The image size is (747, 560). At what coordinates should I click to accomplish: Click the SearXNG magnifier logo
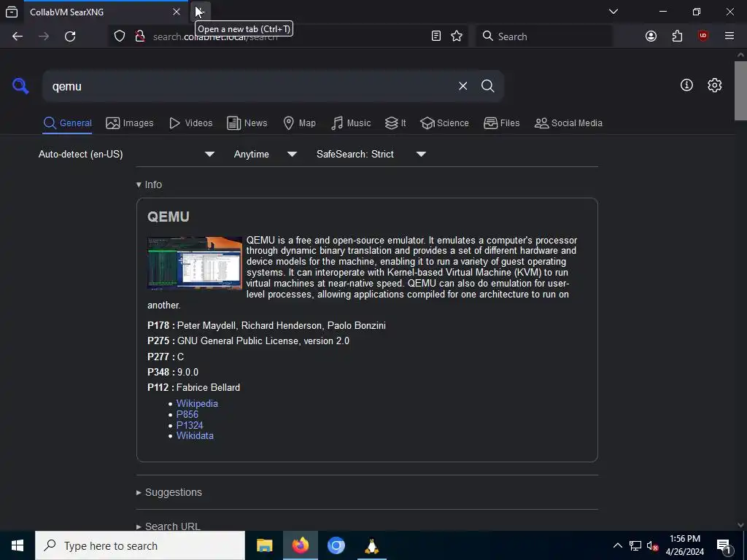20,86
